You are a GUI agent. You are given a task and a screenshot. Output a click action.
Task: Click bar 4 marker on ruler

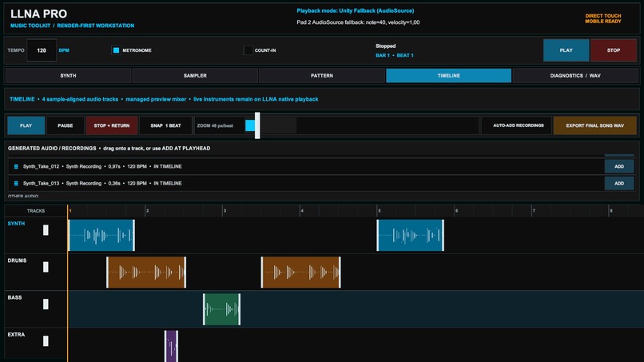302,211
